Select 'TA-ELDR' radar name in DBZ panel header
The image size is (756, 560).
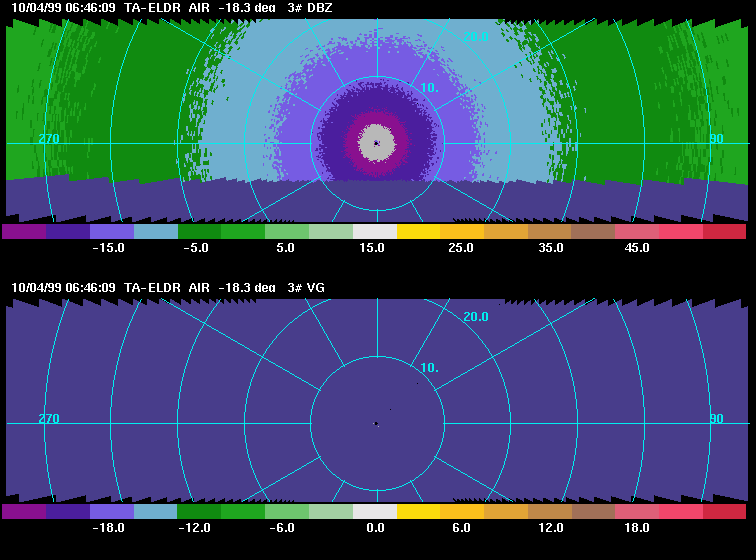pyautogui.click(x=152, y=8)
